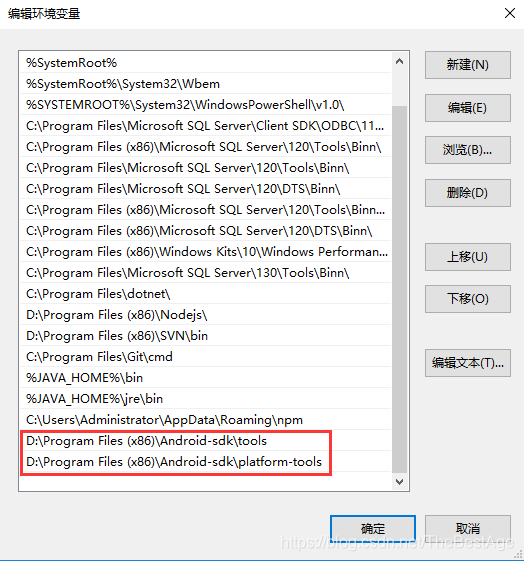Click the 新建(N) button
Image resolution: width=524 pixels, height=561 pixels.
(467, 65)
